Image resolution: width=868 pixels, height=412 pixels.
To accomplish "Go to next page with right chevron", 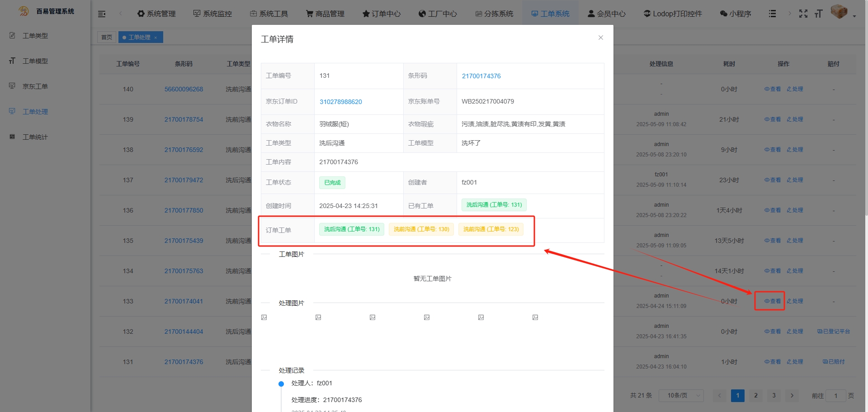I will click(x=792, y=396).
